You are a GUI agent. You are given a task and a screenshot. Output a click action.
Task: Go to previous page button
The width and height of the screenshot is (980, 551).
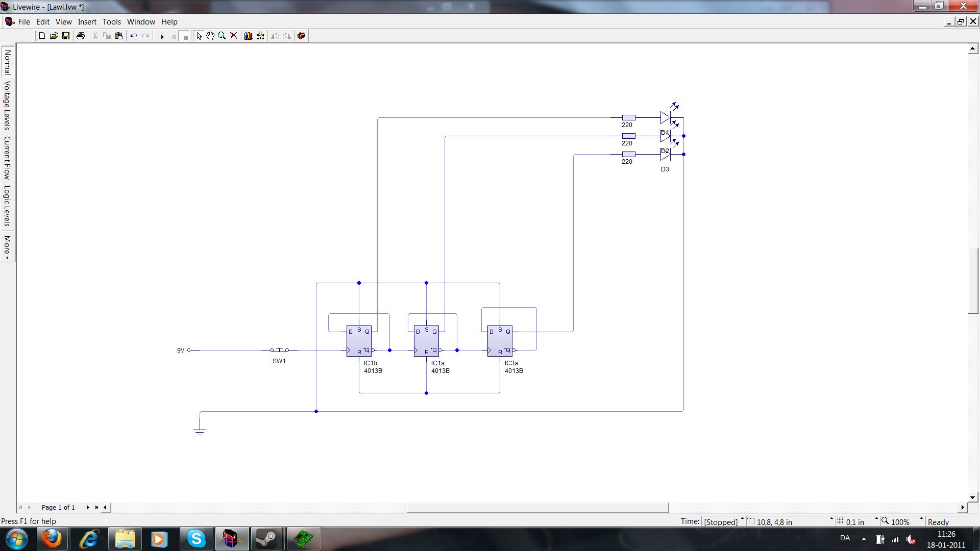(x=29, y=507)
